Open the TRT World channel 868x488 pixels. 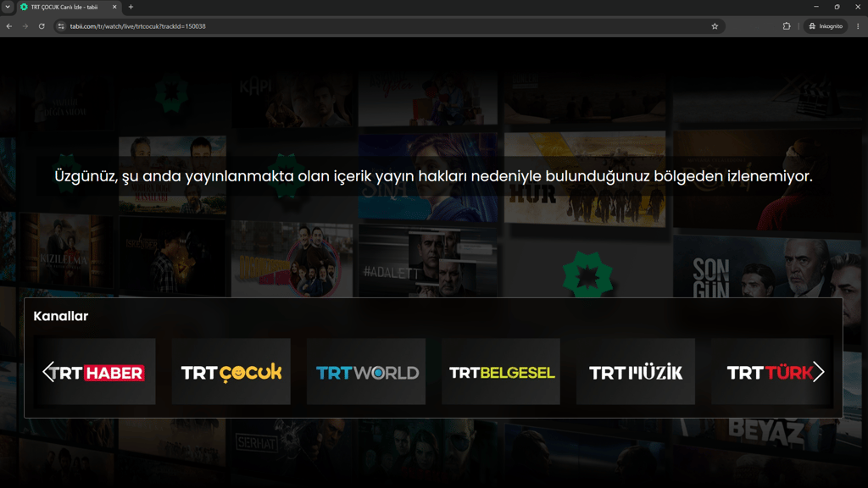click(366, 372)
